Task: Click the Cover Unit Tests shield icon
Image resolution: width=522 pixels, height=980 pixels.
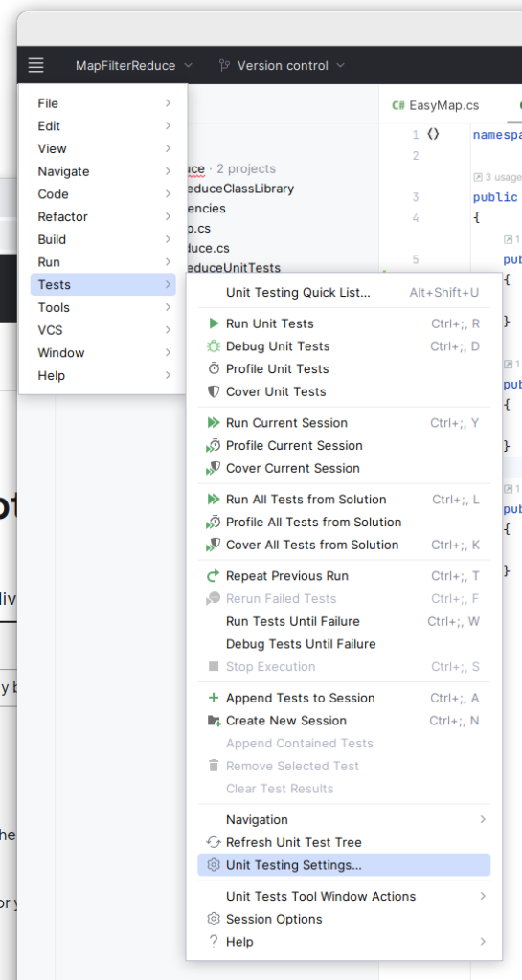Action: 214,391
